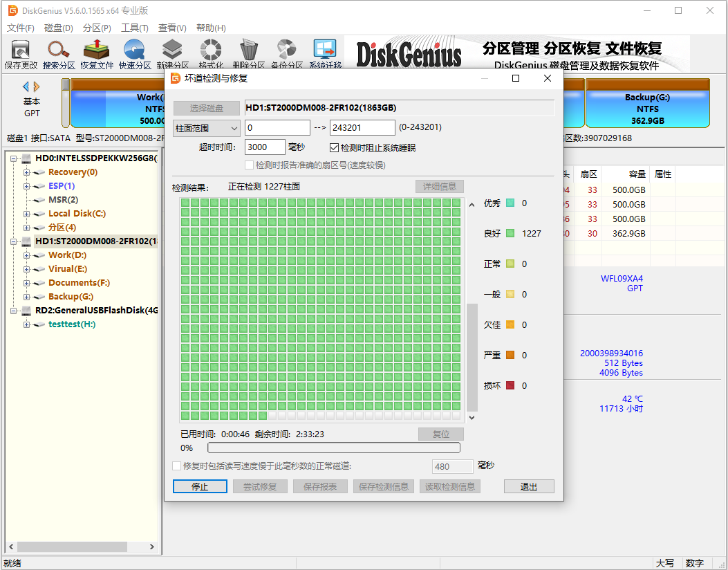Click the Excellent (优秀) teal color swatch

(510, 203)
